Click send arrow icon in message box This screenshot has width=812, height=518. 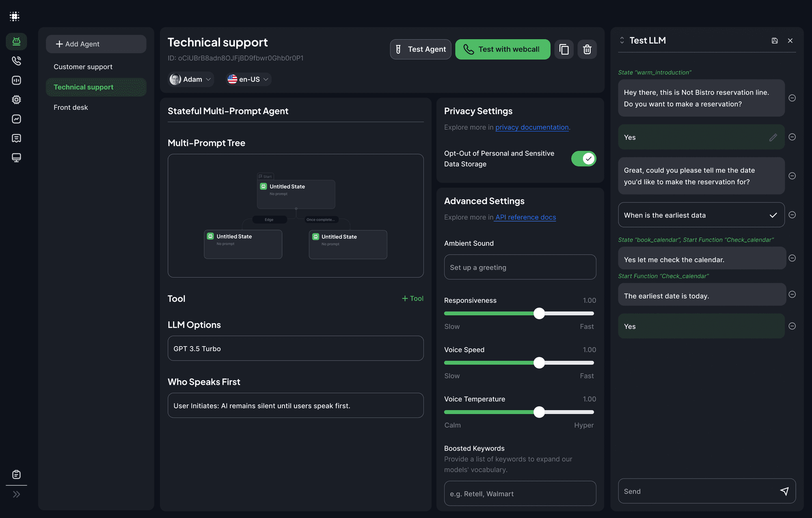click(784, 491)
